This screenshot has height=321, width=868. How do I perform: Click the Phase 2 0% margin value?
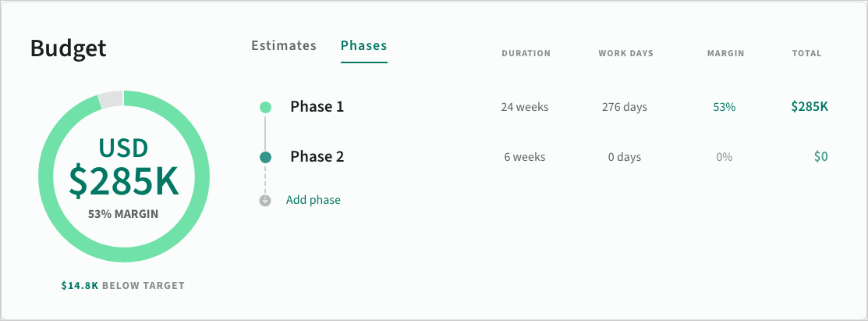tap(725, 157)
